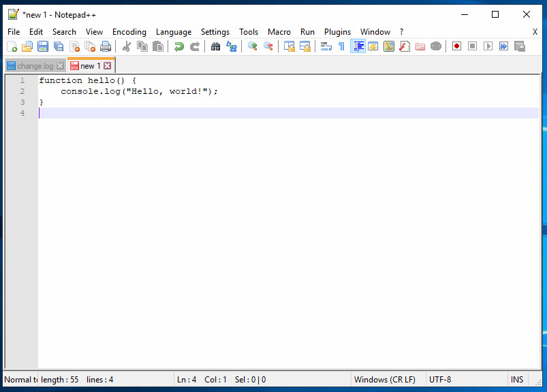Open the Language menu
Screen dimensions: 547x392
coord(174,31)
